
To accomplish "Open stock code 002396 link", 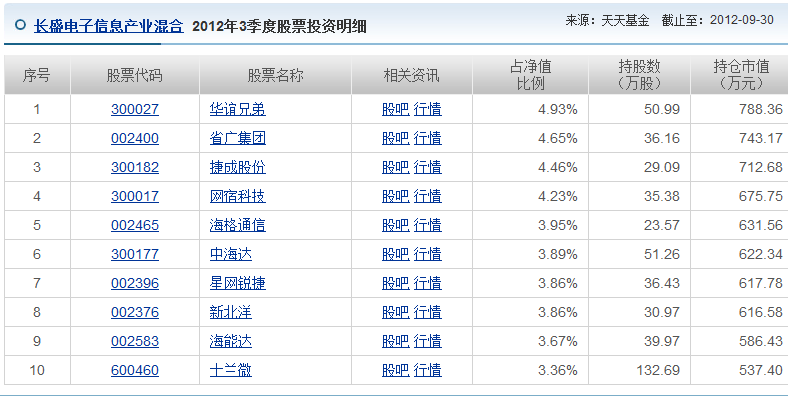I will tap(135, 283).
